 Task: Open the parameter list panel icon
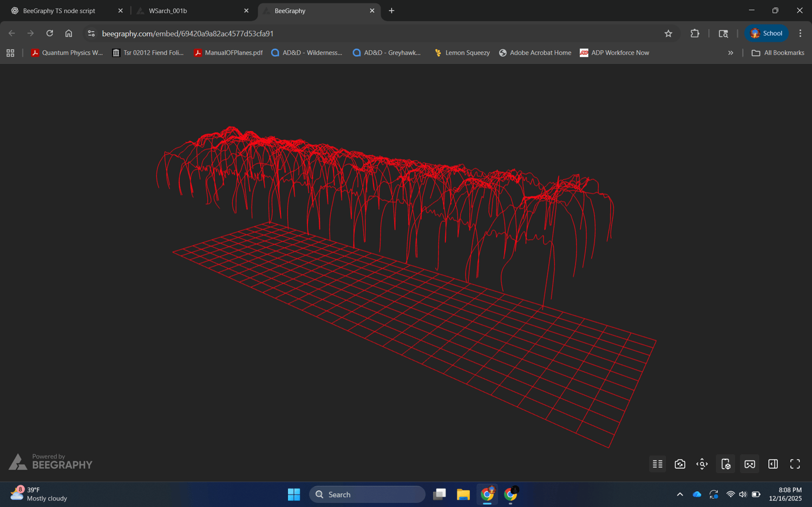657,464
